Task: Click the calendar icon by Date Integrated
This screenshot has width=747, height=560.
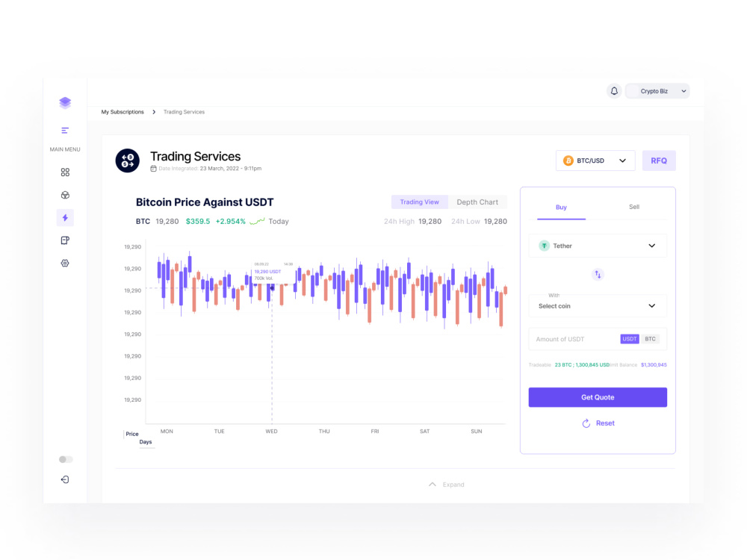Action: click(x=153, y=169)
